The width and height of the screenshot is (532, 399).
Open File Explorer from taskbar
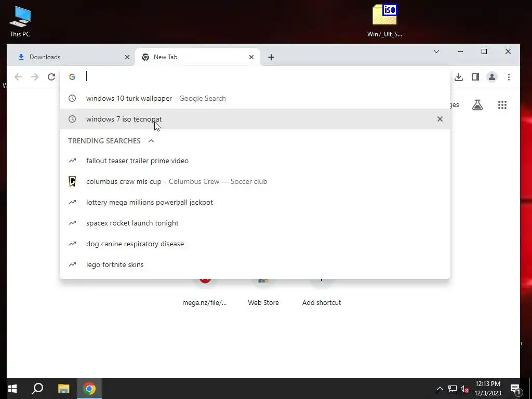click(x=63, y=389)
